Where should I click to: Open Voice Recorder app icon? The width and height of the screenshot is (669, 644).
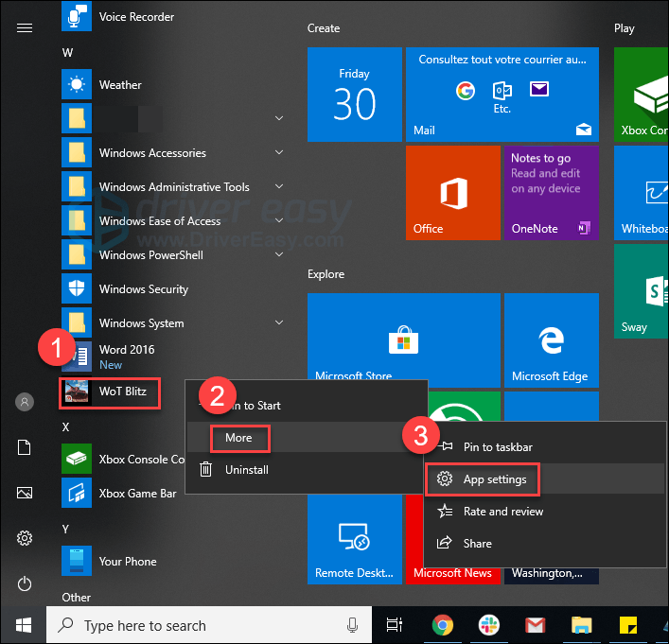click(x=77, y=16)
